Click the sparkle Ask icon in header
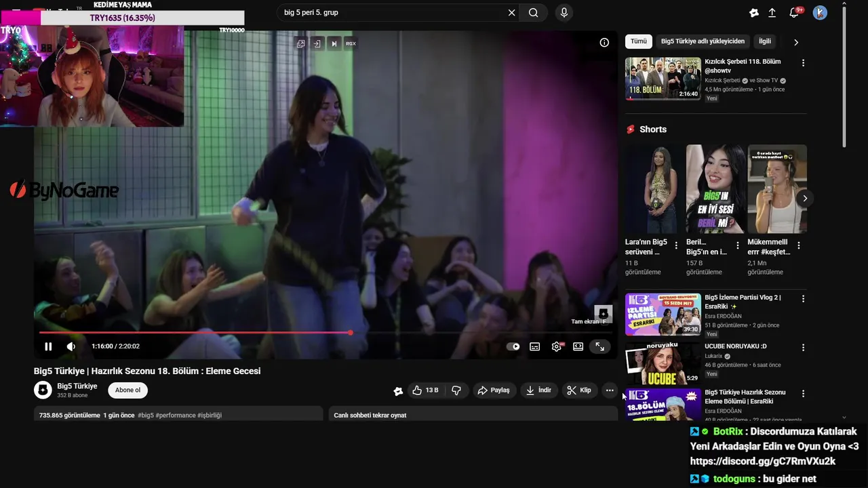 pyautogui.click(x=753, y=13)
